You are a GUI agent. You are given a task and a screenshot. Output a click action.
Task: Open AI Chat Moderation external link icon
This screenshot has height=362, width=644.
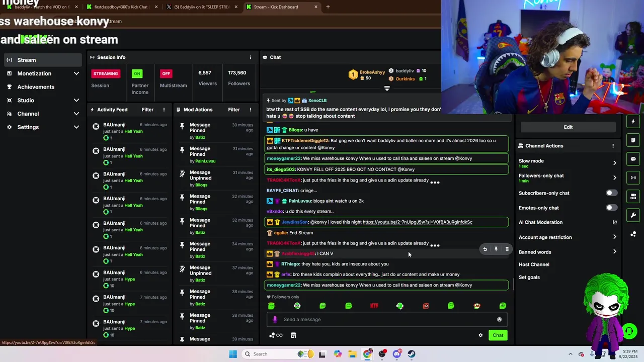[614, 222]
